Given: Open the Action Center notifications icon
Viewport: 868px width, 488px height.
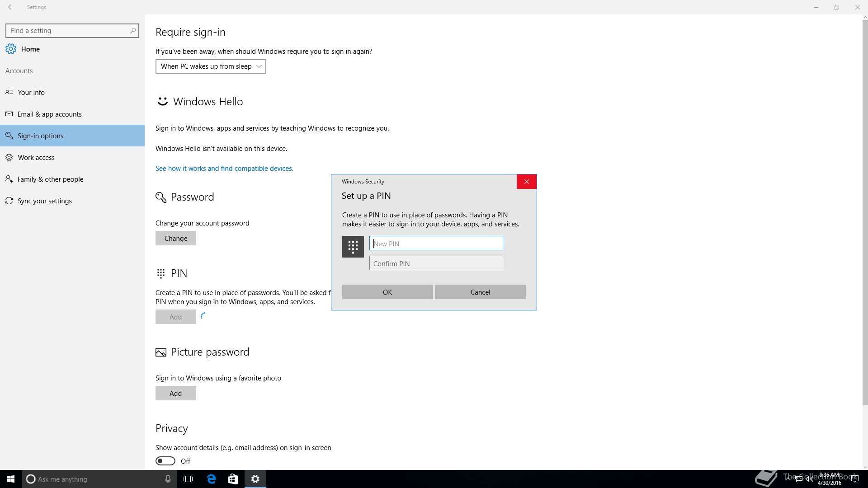Looking at the screenshot, I should pyautogui.click(x=856, y=479).
